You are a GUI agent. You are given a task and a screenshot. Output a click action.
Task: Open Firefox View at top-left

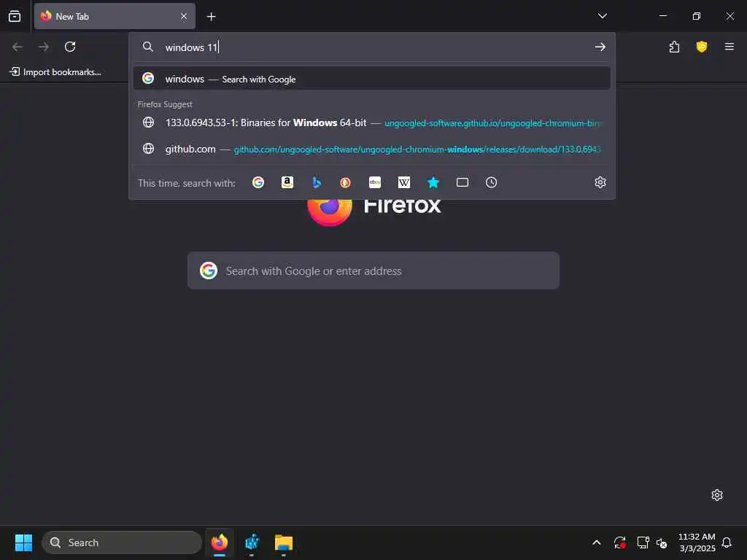coord(15,16)
